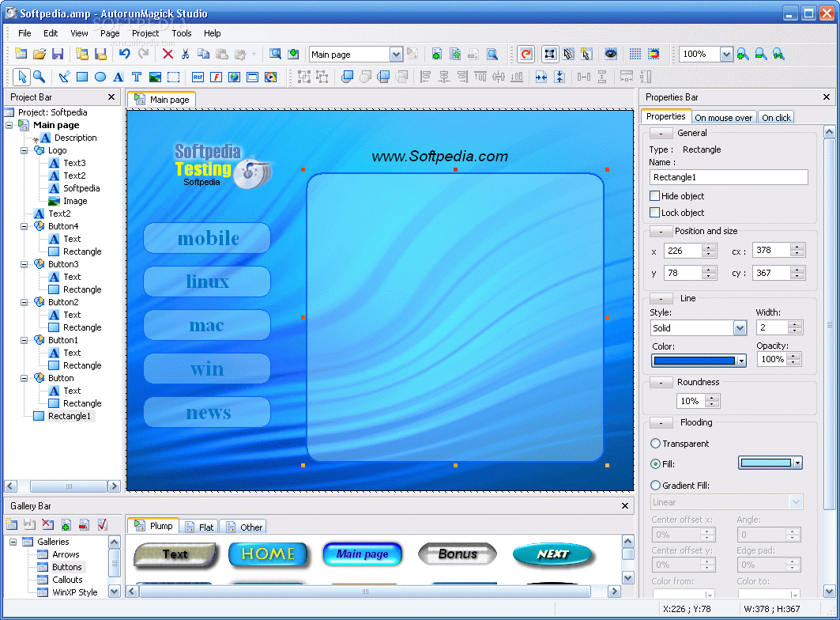Open the Project menu
Viewport: 840px width, 620px height.
tap(145, 33)
